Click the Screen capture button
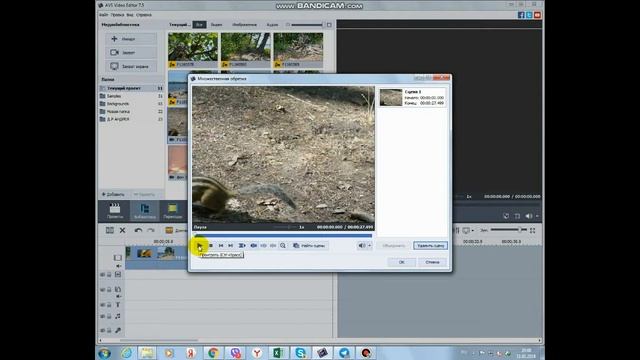Viewport: 640px width, 360px height. [131, 66]
